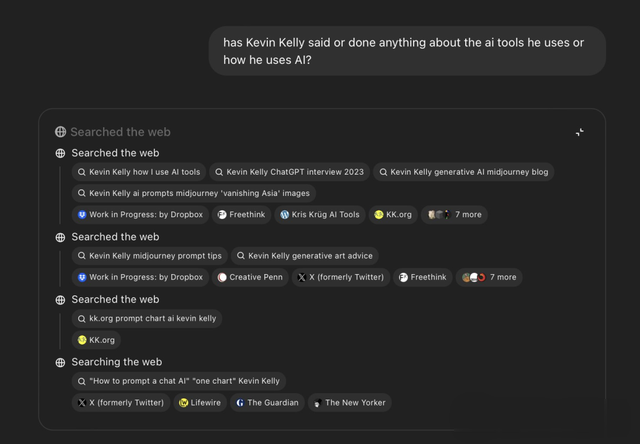
Task: Open the Lifewire source chip
Action: (200, 403)
